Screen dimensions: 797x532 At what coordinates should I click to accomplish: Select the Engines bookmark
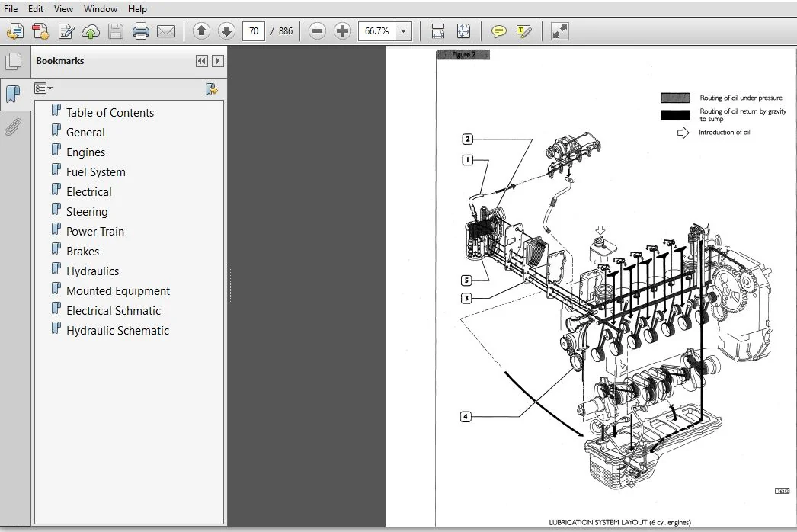point(85,152)
